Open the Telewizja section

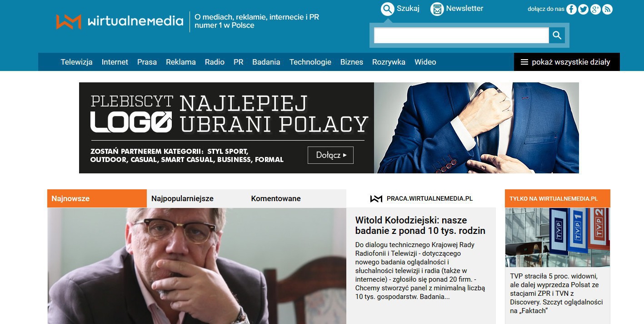pos(76,62)
